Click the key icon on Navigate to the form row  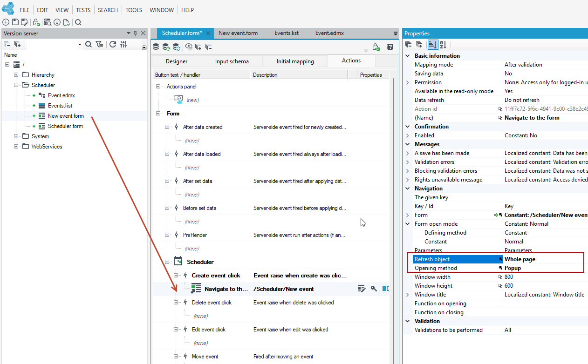[374, 289]
